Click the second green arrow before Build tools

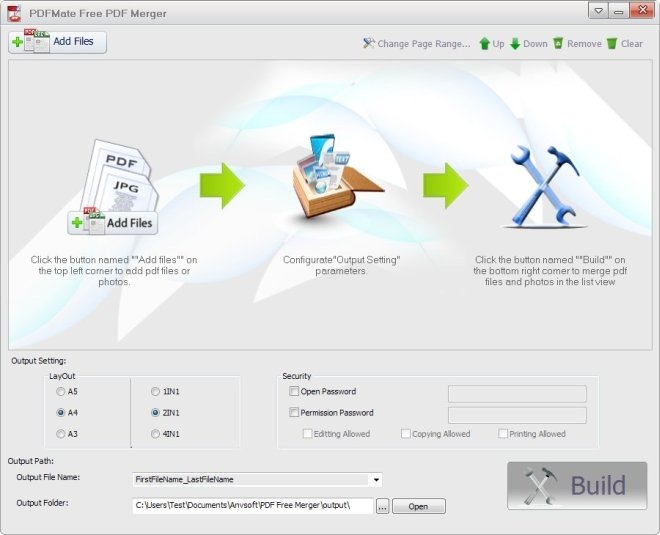click(x=446, y=186)
